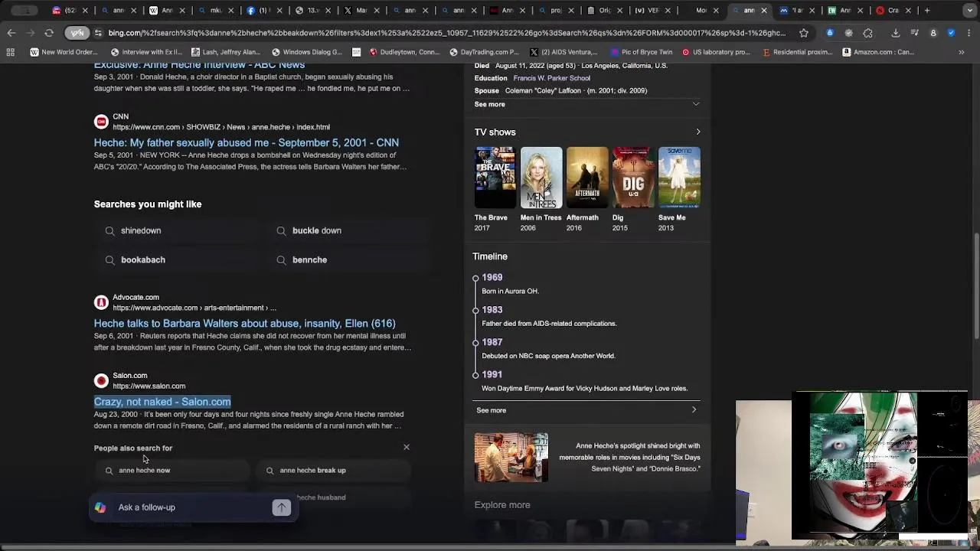Click the Explore more heading

(x=502, y=504)
